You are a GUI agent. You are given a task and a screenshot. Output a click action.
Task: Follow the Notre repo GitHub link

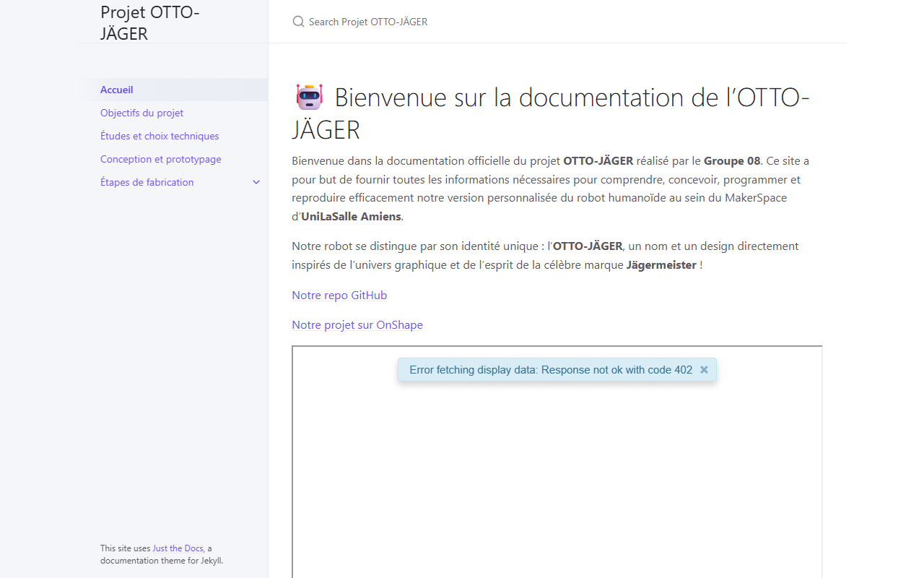point(339,295)
